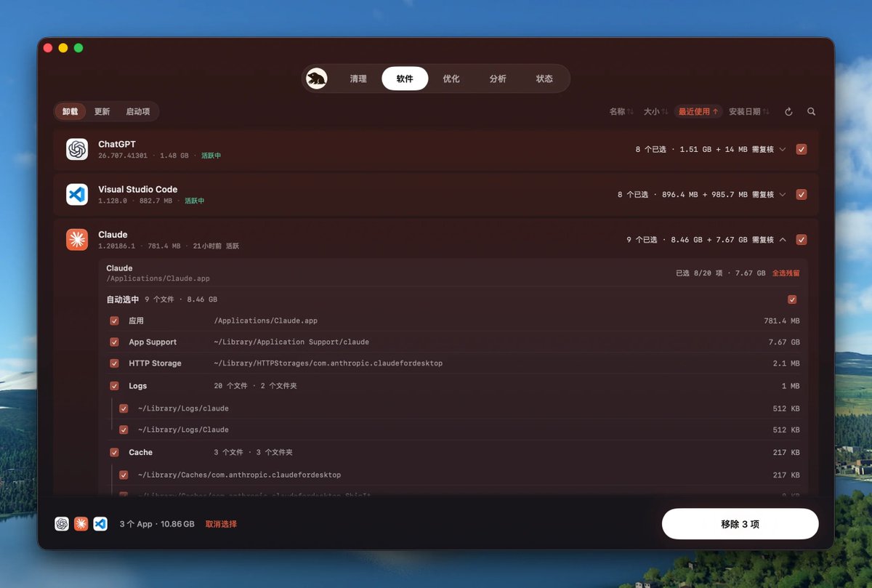
Task: Open search with the magnifier icon
Action: (811, 112)
